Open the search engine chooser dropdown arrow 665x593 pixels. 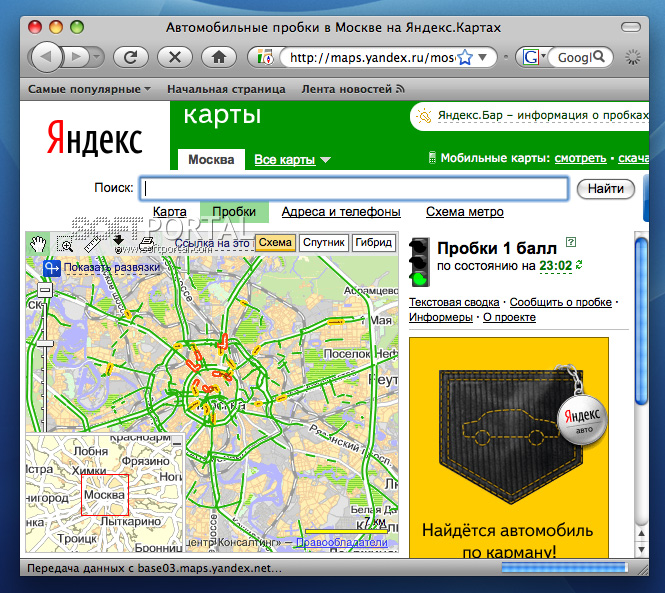coord(543,56)
